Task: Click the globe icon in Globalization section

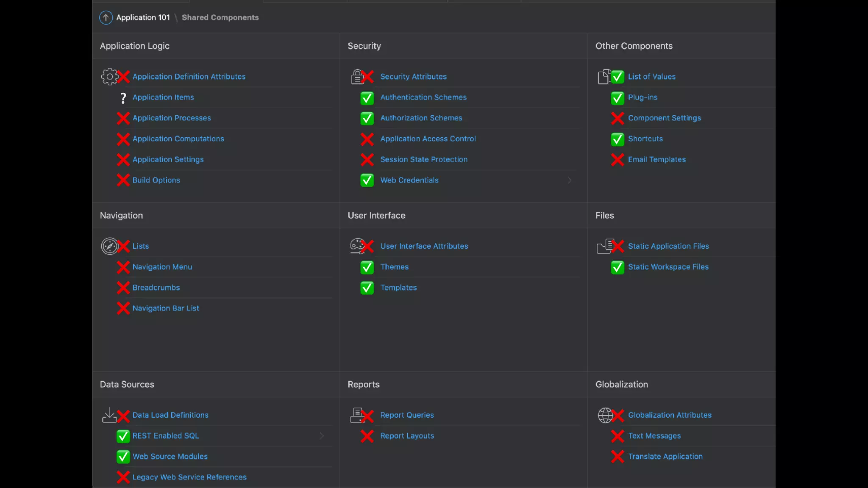Action: coord(605,415)
